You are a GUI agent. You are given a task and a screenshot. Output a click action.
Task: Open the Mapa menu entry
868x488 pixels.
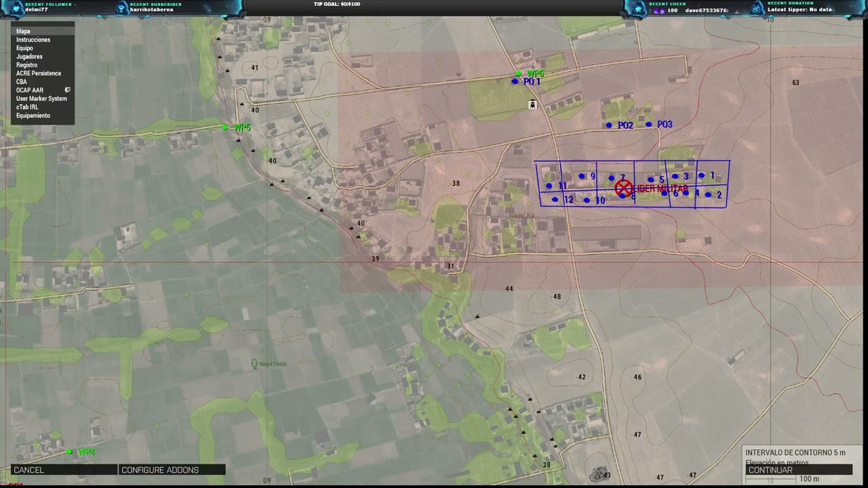coord(43,31)
